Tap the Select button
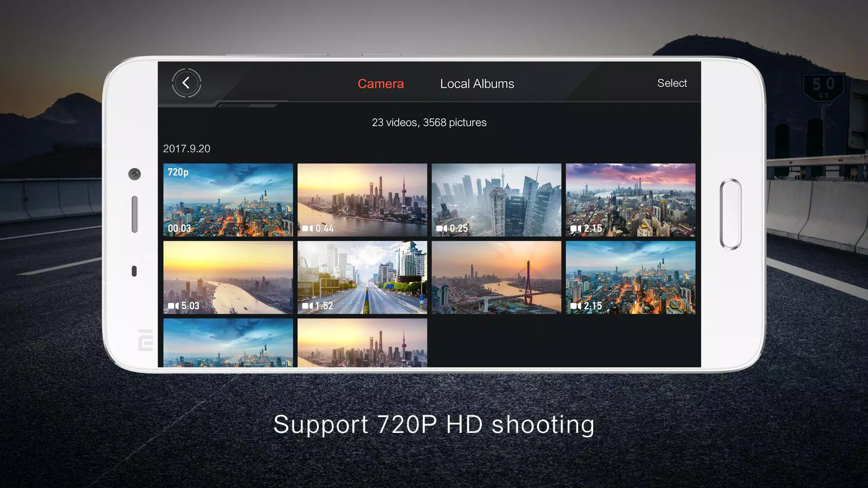This screenshot has height=488, width=868. 672,83
